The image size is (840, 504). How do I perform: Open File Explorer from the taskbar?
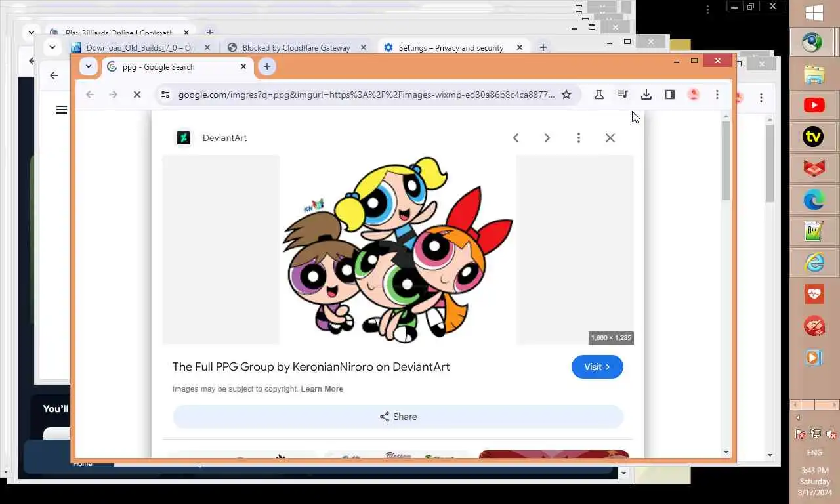click(814, 74)
